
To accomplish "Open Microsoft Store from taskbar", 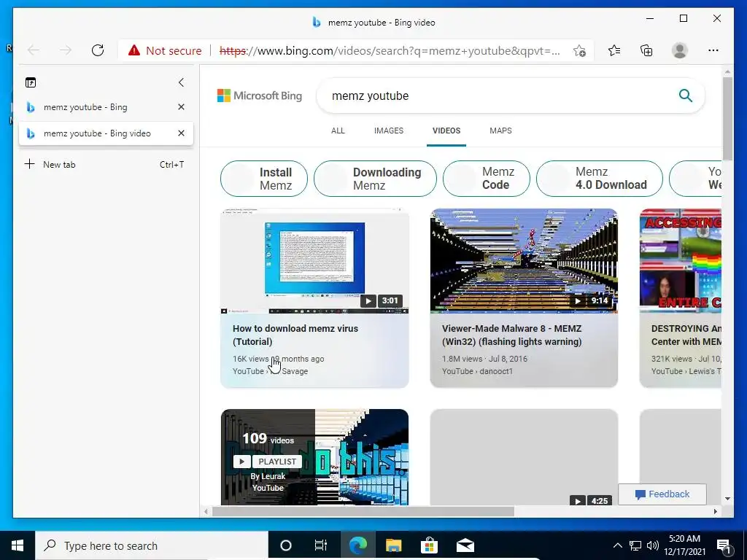I will (429, 545).
